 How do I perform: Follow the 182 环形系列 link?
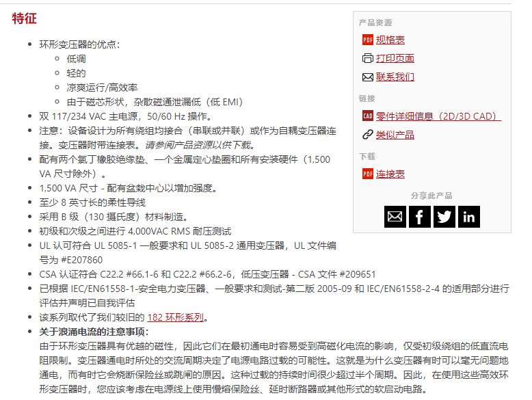176,317
